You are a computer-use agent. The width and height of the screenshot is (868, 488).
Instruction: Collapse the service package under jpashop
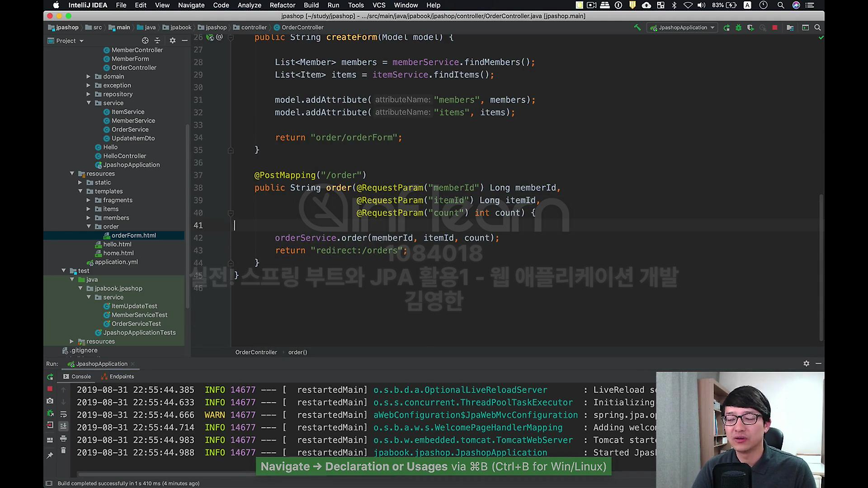tap(88, 103)
